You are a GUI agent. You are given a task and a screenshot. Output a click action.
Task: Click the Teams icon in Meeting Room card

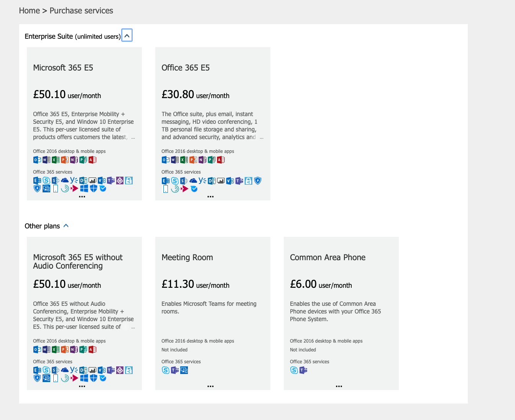175,370
